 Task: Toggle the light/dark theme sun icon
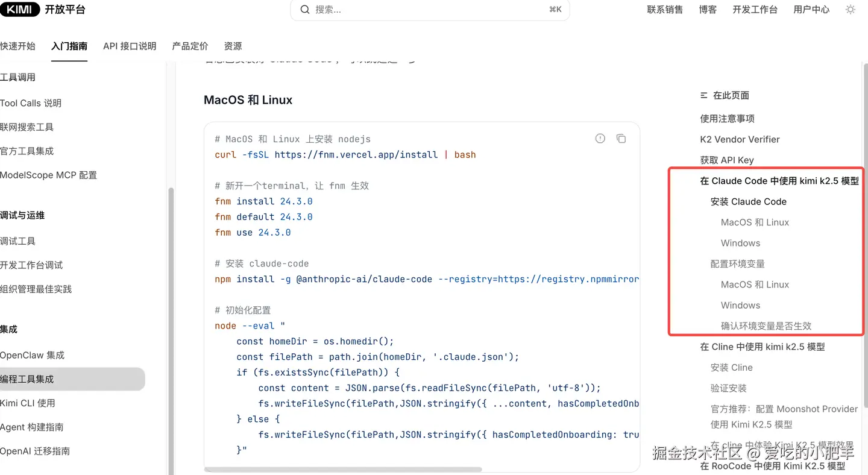(851, 10)
